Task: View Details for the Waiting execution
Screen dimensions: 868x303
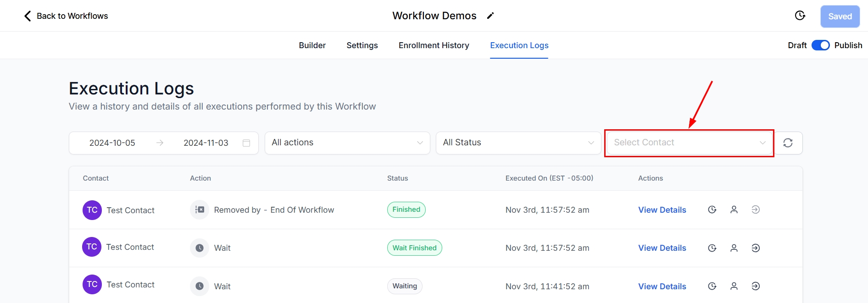Action: coord(662,286)
